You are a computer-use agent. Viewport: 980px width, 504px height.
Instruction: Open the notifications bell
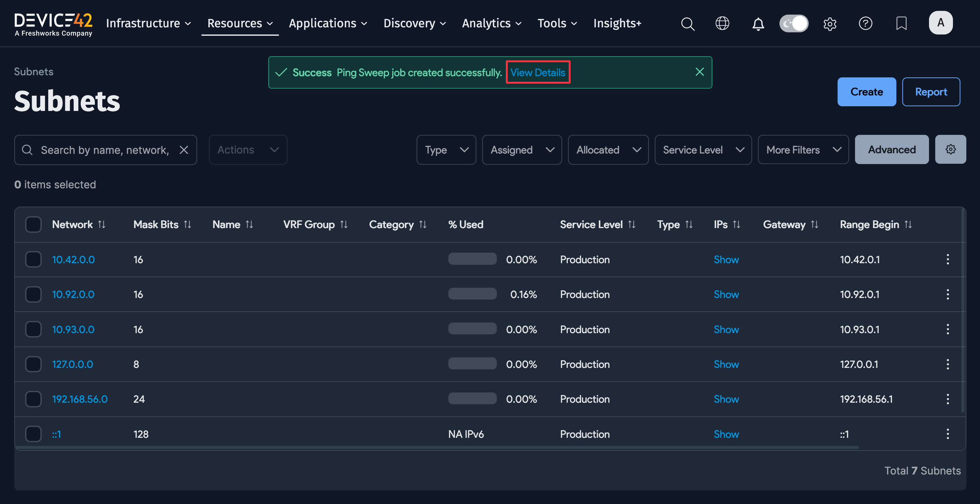[x=758, y=24]
